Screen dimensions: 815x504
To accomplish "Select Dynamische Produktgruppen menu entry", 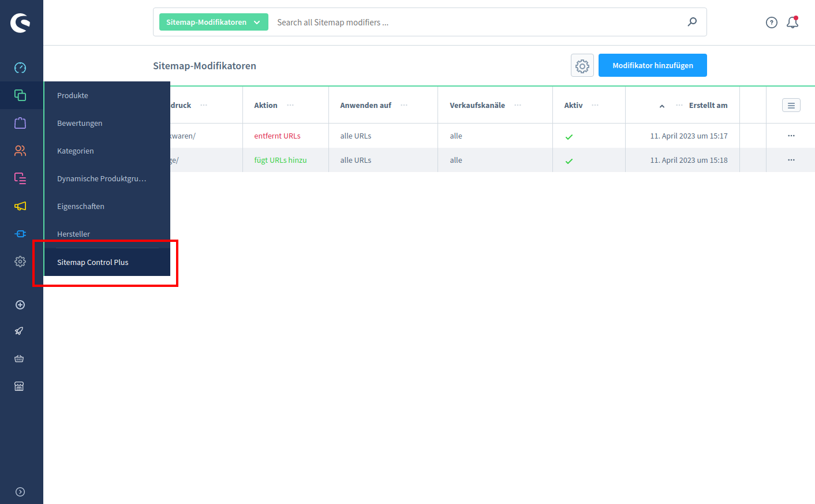I will tap(107, 178).
